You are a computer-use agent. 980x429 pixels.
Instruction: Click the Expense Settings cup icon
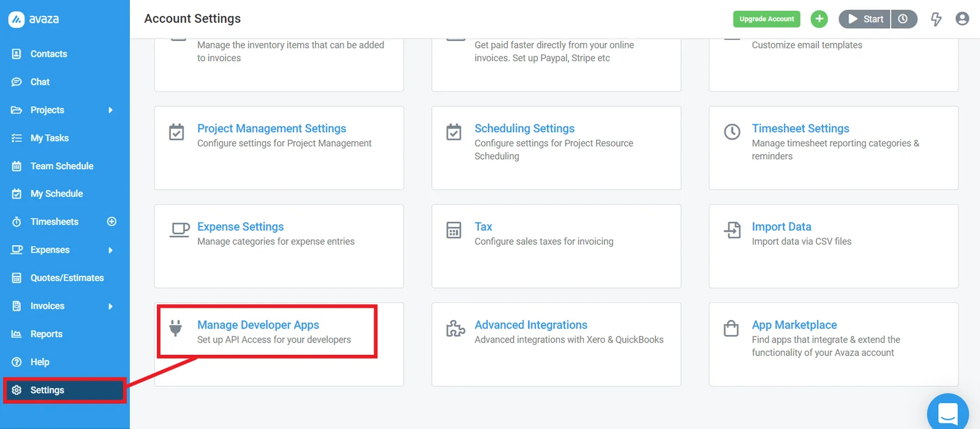coord(179,230)
